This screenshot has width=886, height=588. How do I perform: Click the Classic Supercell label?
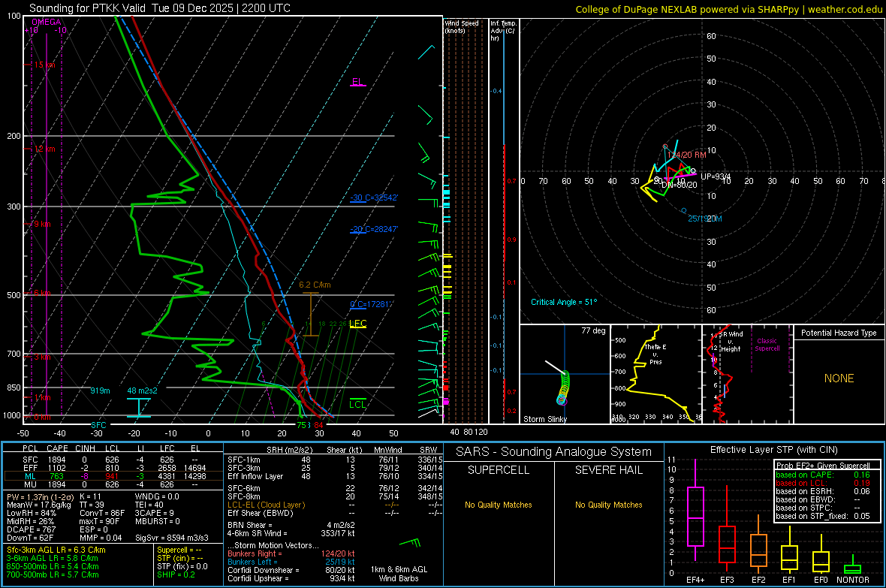pos(767,345)
